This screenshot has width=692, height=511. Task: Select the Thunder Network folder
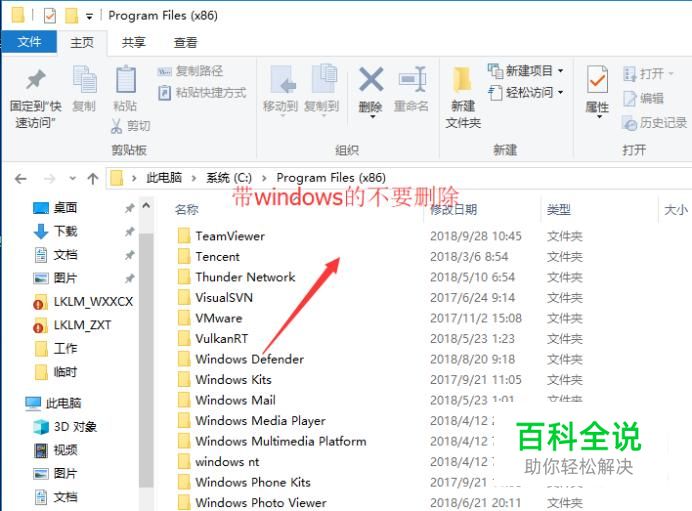tap(237, 277)
